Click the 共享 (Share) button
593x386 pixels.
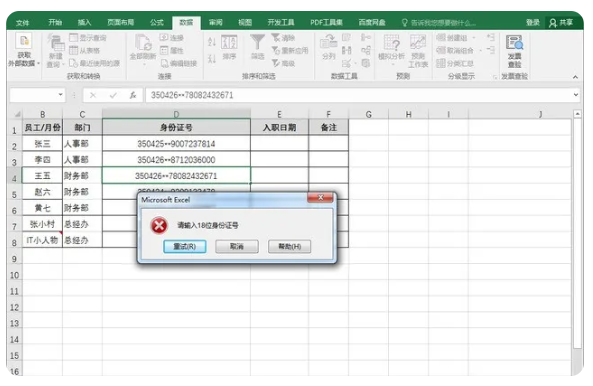[x=561, y=23]
